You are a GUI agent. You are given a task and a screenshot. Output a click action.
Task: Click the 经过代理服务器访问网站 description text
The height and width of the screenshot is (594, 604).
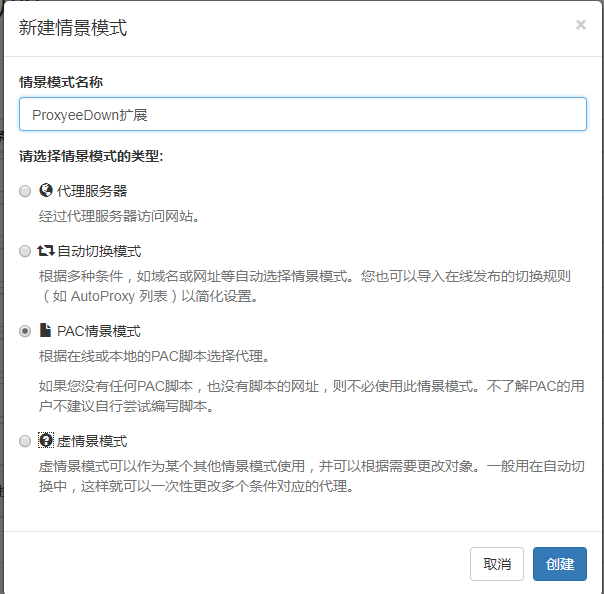pyautogui.click(x=119, y=216)
